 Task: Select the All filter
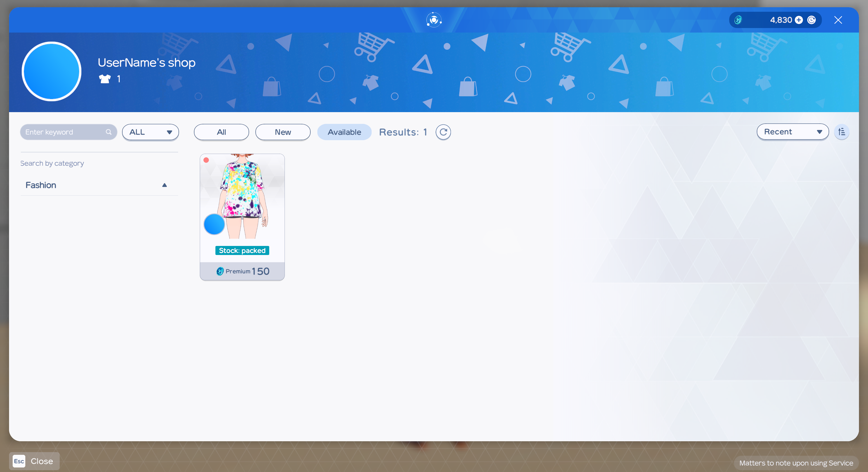(x=221, y=132)
